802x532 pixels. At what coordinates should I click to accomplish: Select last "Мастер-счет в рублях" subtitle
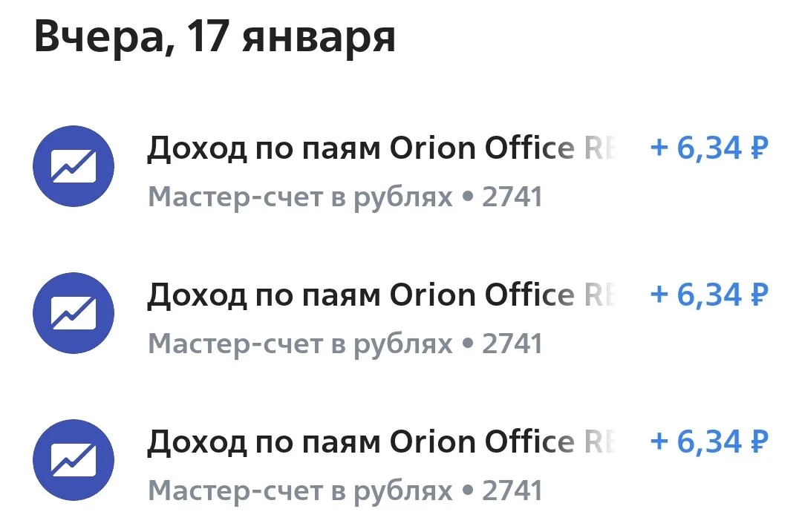pyautogui.click(x=300, y=491)
